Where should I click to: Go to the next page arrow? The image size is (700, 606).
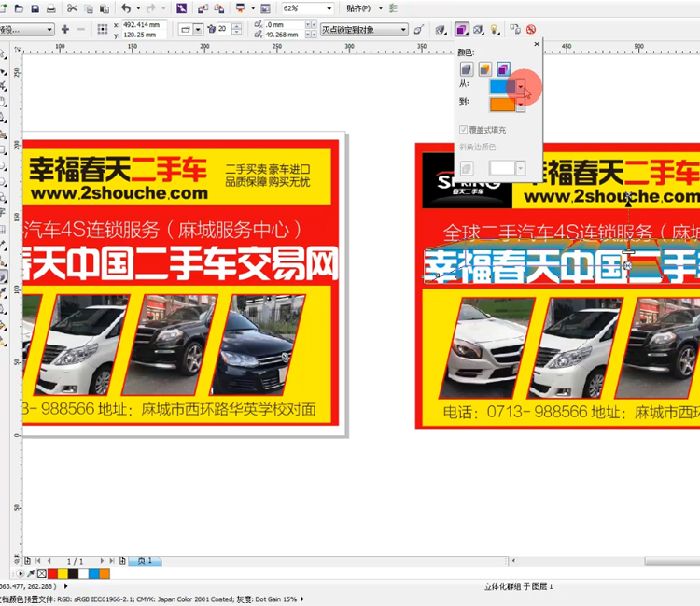tap(102, 560)
